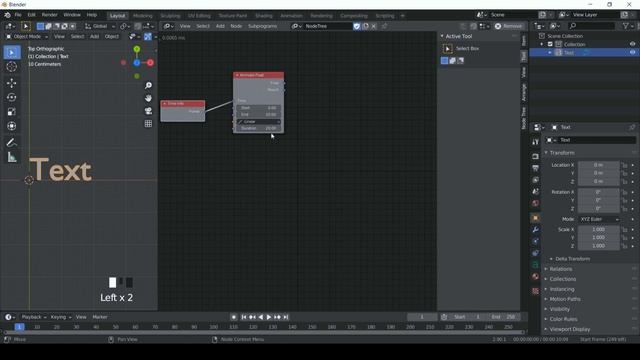Click the Duration field on the Animate Float node
This screenshot has height=360, width=640.
point(259,128)
